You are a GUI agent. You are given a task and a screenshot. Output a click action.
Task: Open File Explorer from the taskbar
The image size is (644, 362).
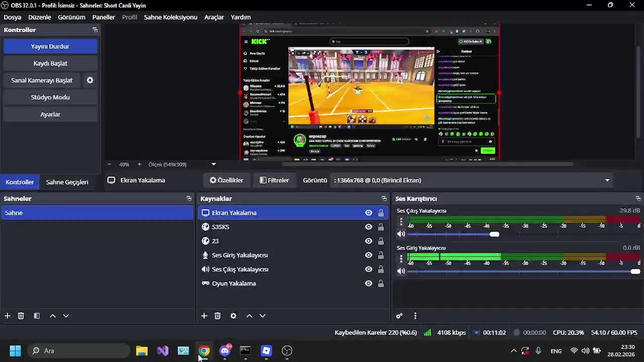point(142,350)
